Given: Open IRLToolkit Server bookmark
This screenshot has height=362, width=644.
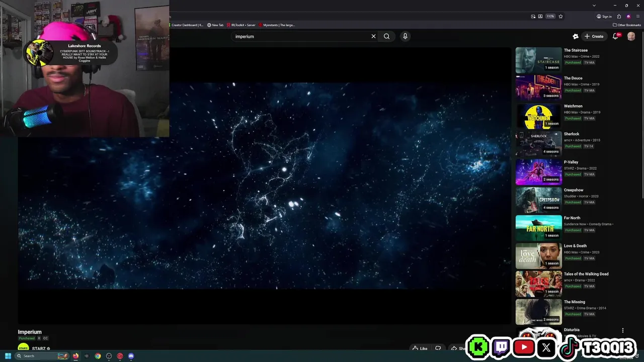Looking at the screenshot, I should pos(241,25).
